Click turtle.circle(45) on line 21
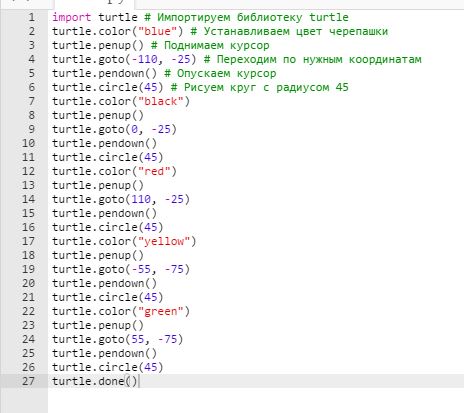Viewport: 464px width, 413px height. (108, 297)
